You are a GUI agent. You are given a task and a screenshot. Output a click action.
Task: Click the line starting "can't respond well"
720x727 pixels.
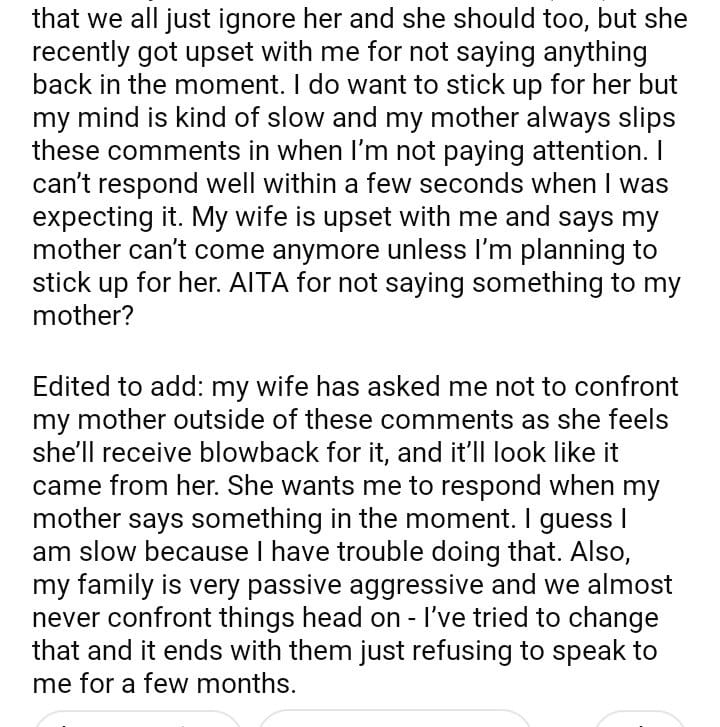point(351,184)
